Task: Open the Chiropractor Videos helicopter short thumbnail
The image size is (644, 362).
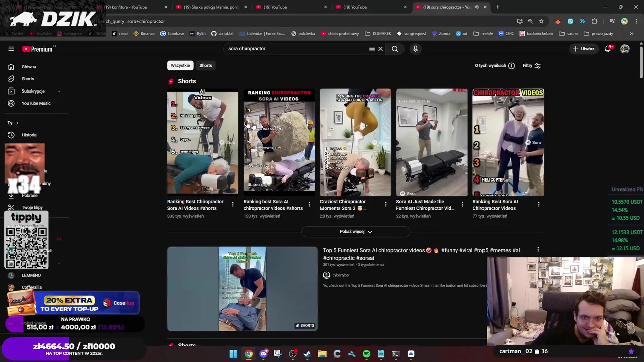Action: (x=509, y=142)
